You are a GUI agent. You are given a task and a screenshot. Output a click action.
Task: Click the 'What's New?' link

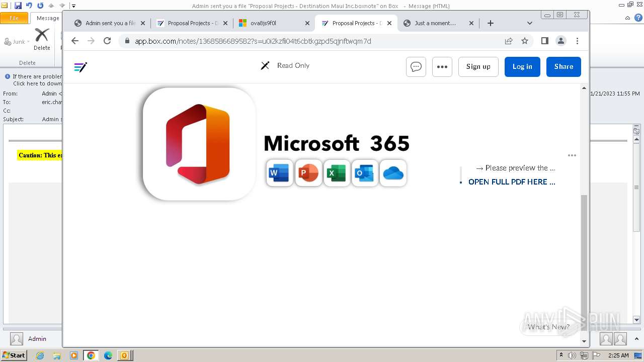[x=548, y=327]
